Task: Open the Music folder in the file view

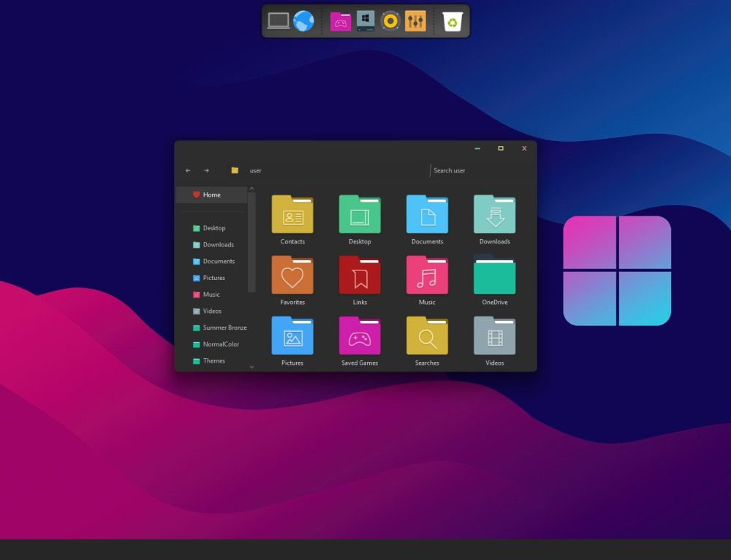Action: [427, 277]
